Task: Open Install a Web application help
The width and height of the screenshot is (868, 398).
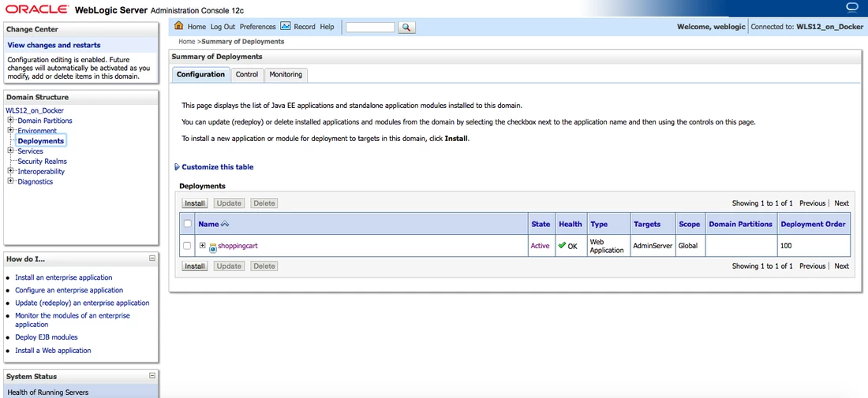Action: coord(53,351)
